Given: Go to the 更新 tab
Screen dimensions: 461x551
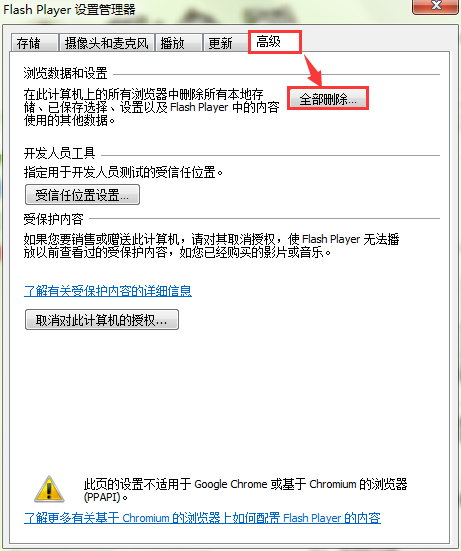Looking at the screenshot, I should [x=226, y=43].
